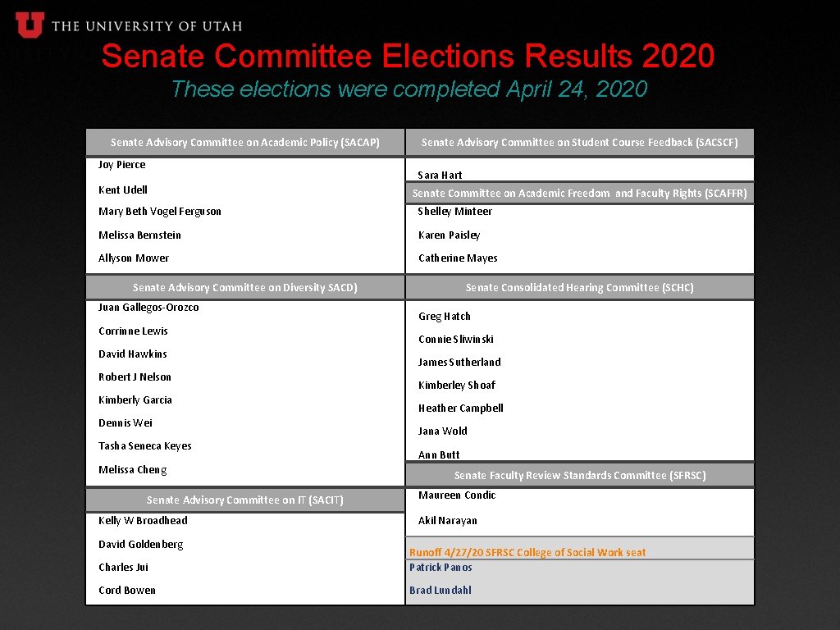Select runoff candidate Brad Lundahl
Screen dimensions: 840x630
441,591
